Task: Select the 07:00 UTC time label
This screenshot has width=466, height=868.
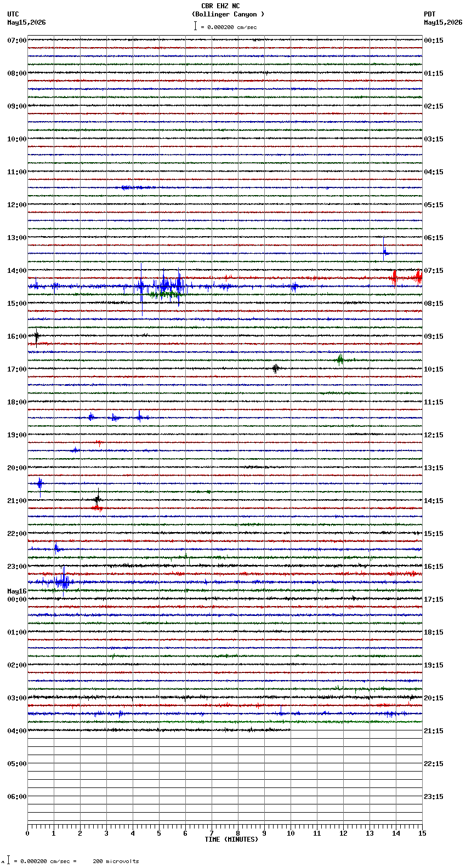Action: pyautogui.click(x=17, y=41)
